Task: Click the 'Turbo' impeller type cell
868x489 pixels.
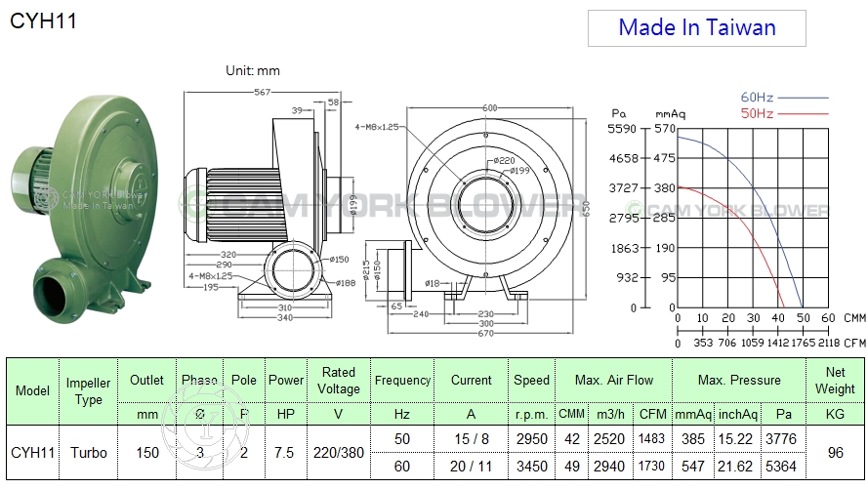Action: click(89, 453)
